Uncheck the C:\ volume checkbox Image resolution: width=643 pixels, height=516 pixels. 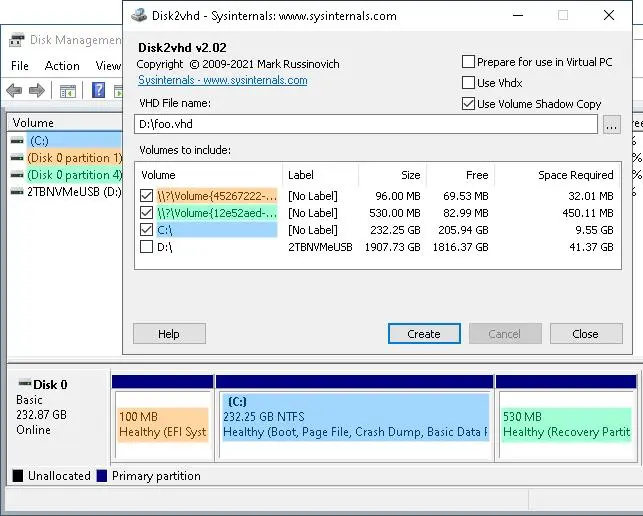click(x=146, y=230)
